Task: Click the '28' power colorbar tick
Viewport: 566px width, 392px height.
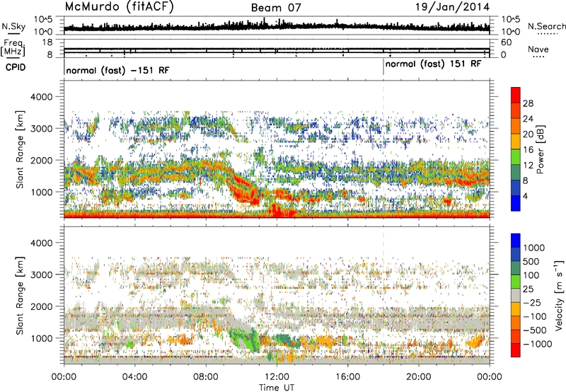Action: 528,103
